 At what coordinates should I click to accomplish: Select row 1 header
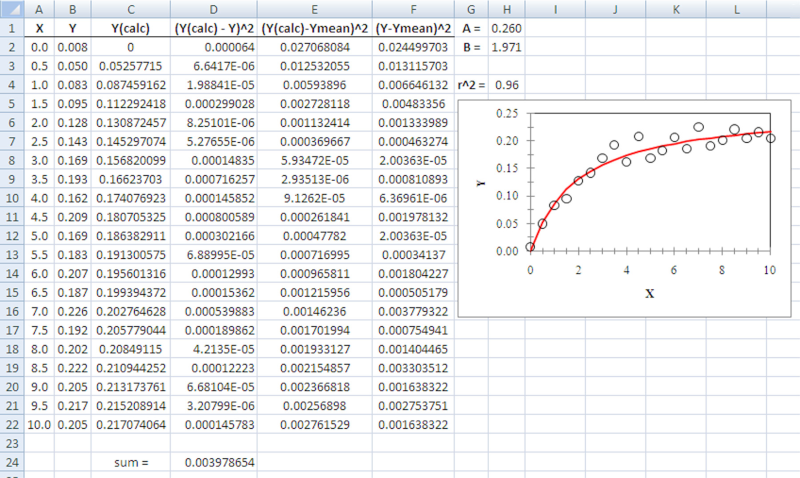pos(12,28)
